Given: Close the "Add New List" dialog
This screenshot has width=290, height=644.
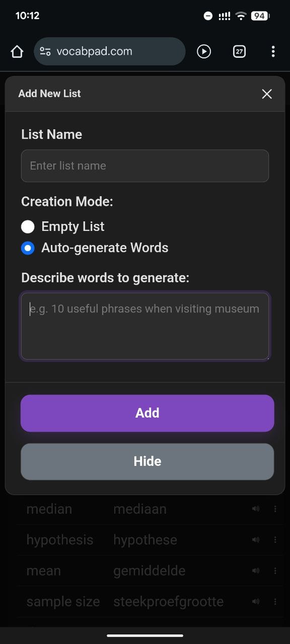Looking at the screenshot, I should [267, 94].
